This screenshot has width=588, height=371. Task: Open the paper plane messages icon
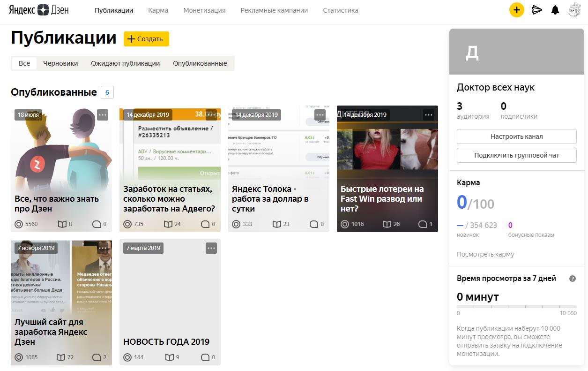(537, 10)
